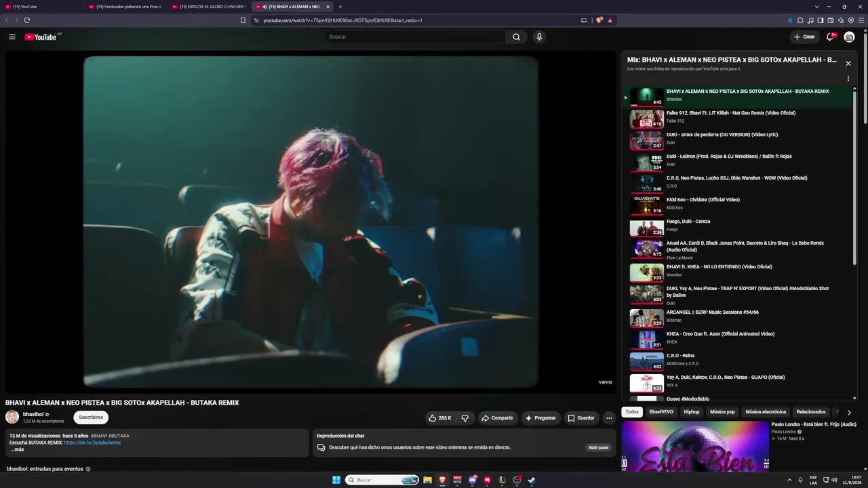Open the bhaviboi channel name link
The width and height of the screenshot is (868, 488).
tap(33, 414)
